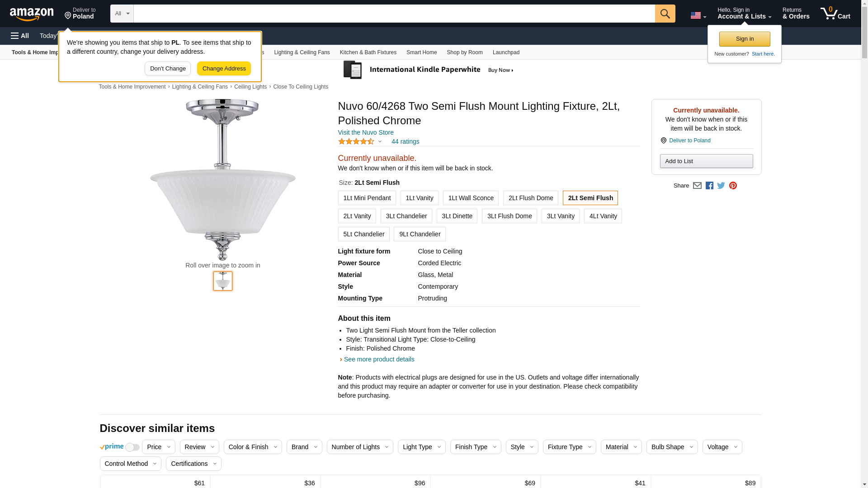
Task: Click the US flag language selector
Action: (698, 16)
